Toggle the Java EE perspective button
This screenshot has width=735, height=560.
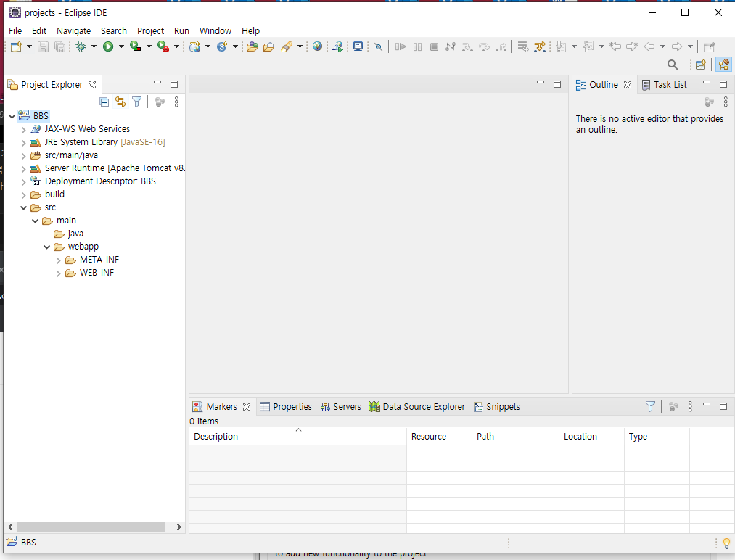tap(723, 65)
